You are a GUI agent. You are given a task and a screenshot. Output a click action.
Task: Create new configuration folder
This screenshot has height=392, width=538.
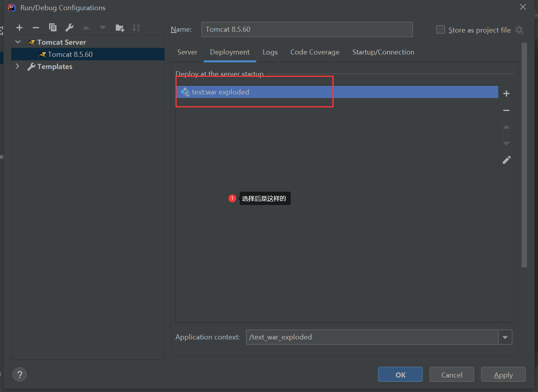pos(120,27)
